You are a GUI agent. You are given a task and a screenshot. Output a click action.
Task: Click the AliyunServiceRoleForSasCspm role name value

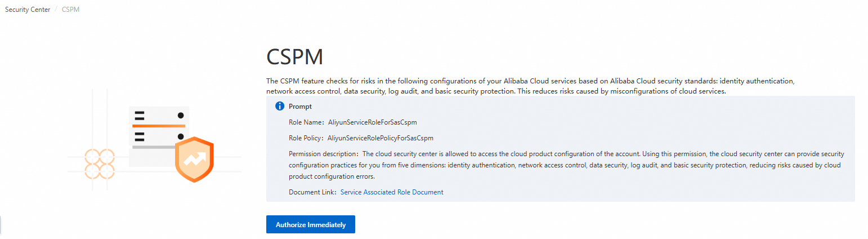[x=372, y=122]
